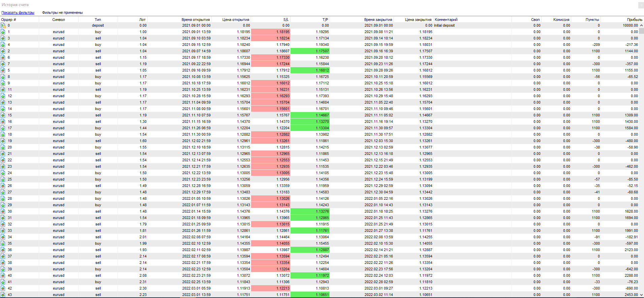Click the Символ column header
Image resolution: width=644 pixels, height=298 pixels.
tap(59, 20)
